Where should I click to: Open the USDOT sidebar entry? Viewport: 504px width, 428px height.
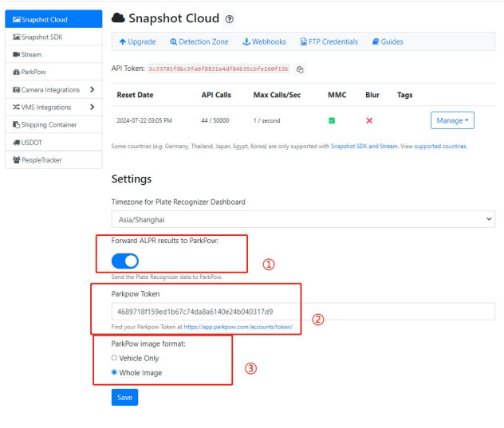53,143
